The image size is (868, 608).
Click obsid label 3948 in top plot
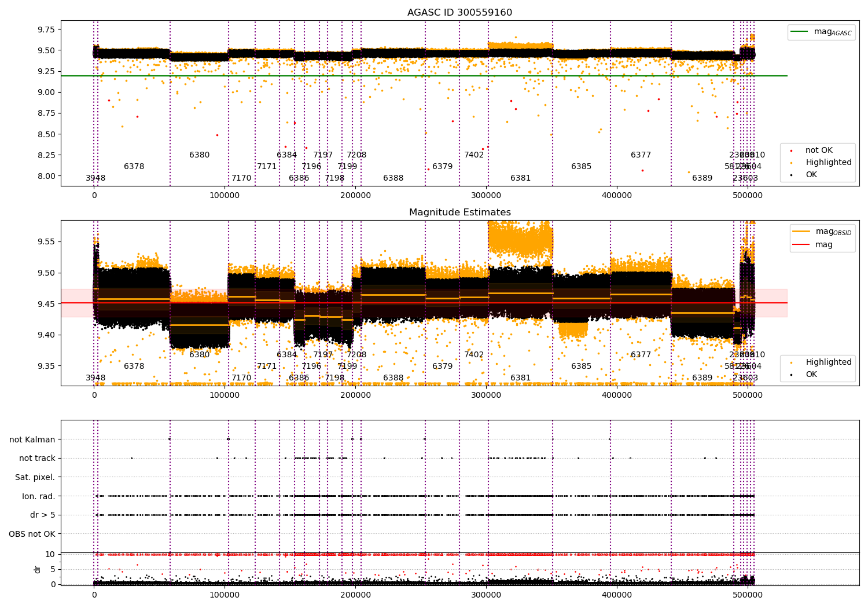95,178
